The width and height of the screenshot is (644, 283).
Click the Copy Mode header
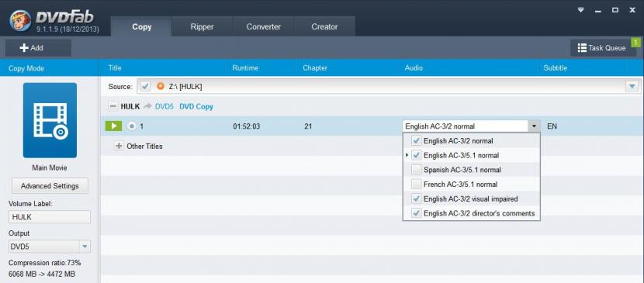coord(26,68)
